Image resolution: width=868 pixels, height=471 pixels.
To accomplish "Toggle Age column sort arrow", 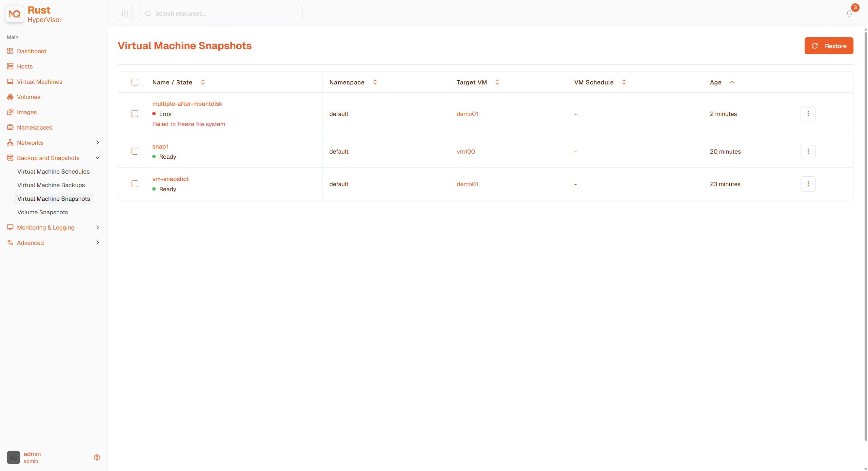I will 732,82.
